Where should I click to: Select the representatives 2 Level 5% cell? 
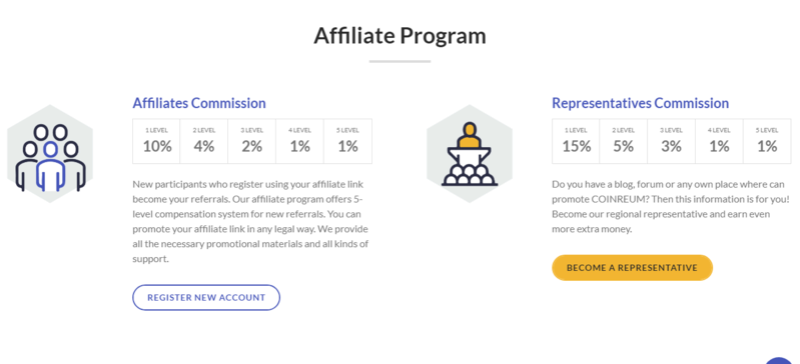tap(623, 141)
